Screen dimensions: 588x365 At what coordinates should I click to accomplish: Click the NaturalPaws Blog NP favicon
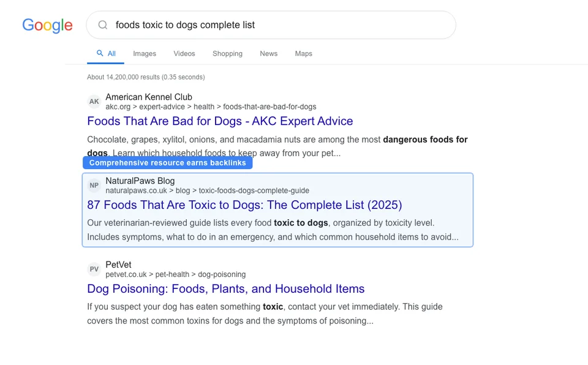(94, 185)
